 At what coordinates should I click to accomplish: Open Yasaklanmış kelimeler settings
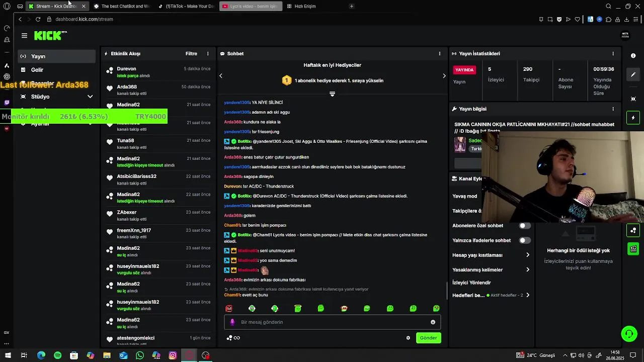(491, 269)
